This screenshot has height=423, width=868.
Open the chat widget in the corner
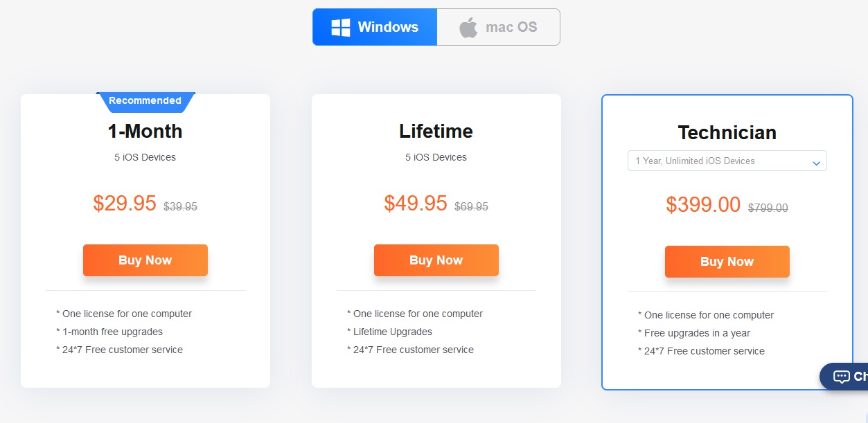coord(846,377)
